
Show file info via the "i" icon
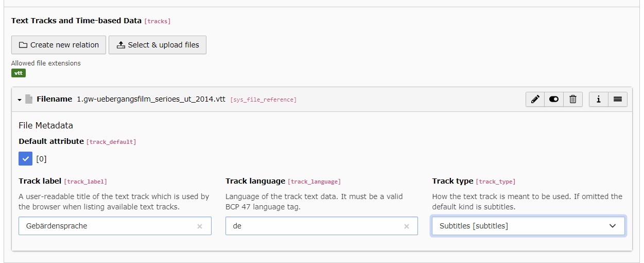pyautogui.click(x=598, y=100)
